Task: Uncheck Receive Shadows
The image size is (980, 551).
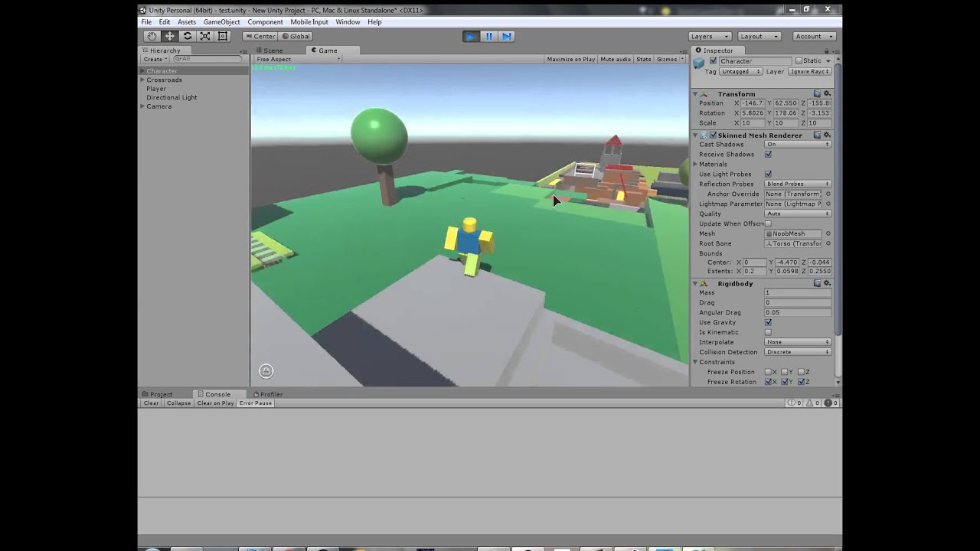Action: tap(768, 154)
